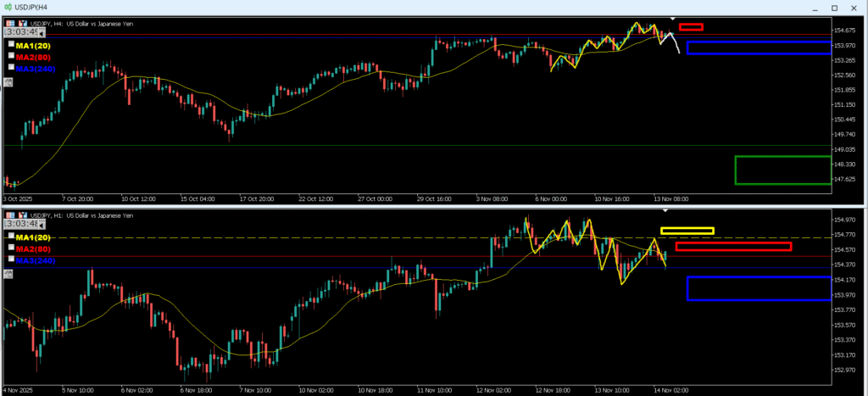Click the MA1(20) label in H1 chart
The image size is (868, 396).
point(35,237)
